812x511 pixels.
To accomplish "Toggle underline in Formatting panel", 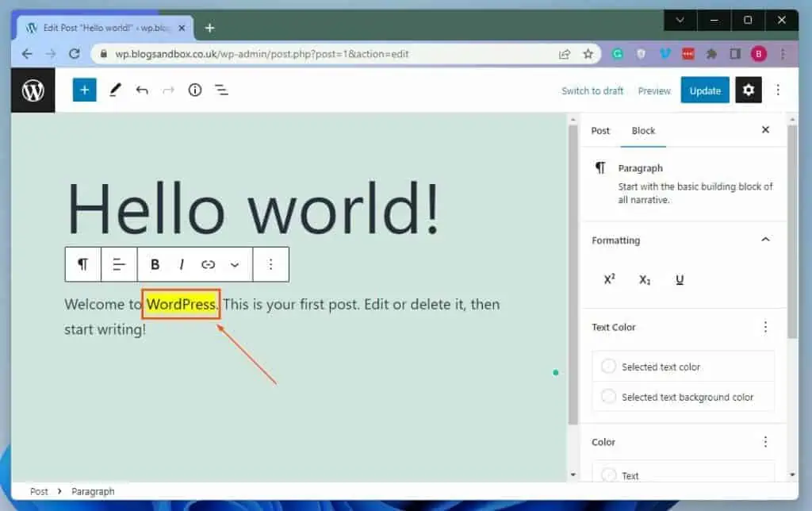I will click(x=680, y=279).
